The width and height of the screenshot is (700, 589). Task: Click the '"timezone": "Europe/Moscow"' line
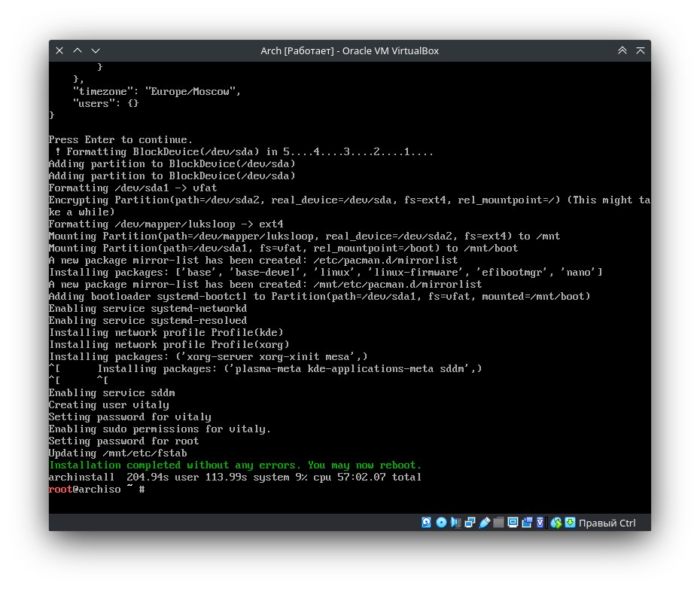[157, 92]
